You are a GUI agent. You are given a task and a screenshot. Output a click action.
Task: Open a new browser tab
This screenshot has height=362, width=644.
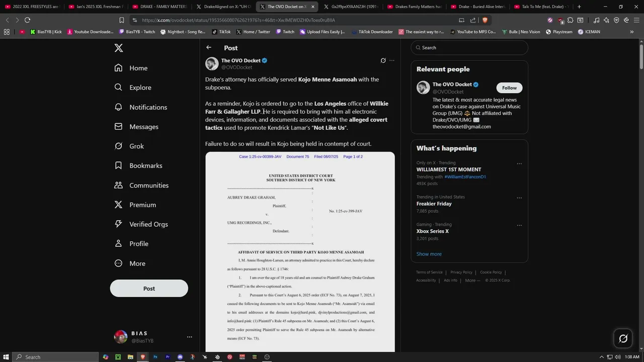pos(579,7)
